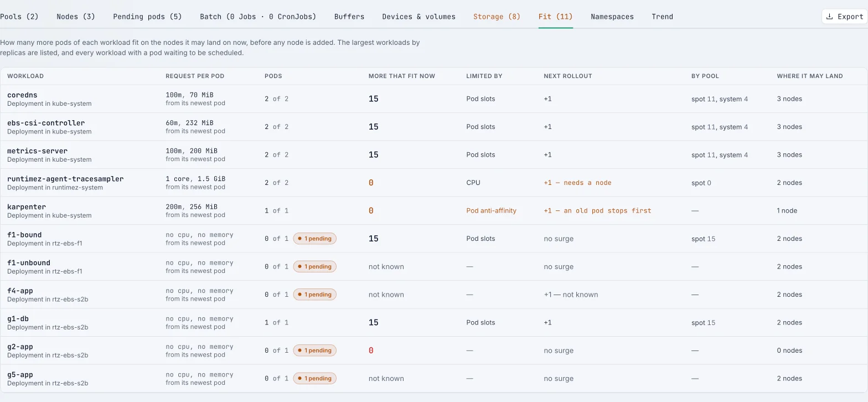Click the 1 pending badge for f4-app
The height and width of the screenshot is (402, 868).
315,295
